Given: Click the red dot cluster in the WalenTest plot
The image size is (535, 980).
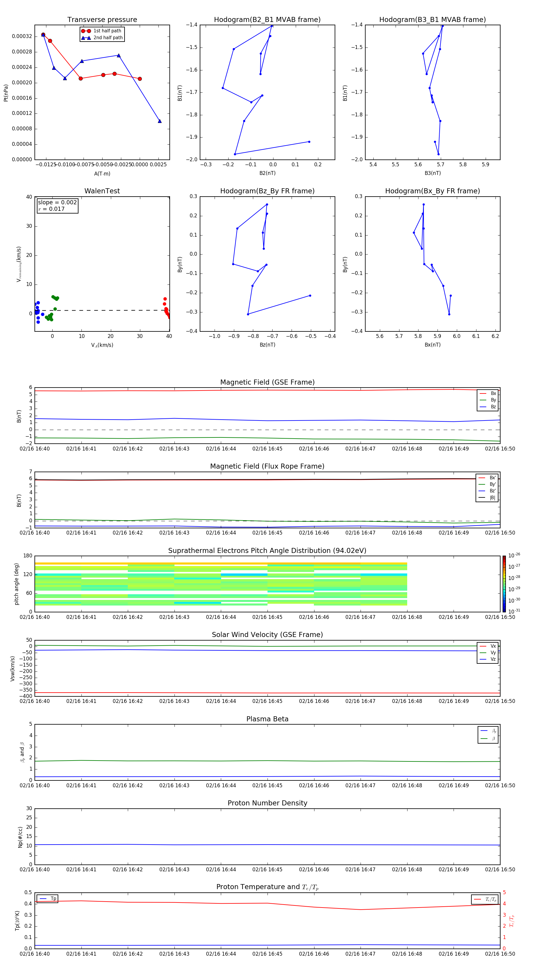Looking at the screenshot, I should (166, 309).
